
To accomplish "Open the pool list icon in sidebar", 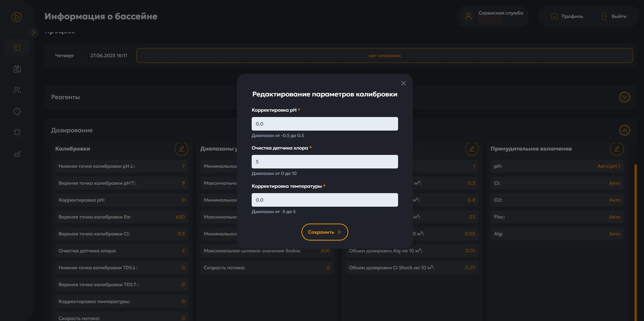I will tap(17, 69).
